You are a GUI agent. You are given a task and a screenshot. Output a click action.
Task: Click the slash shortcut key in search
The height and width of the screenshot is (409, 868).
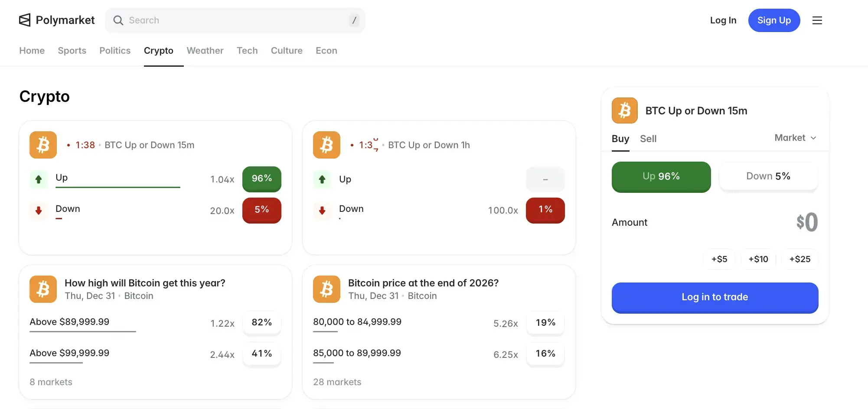click(354, 20)
